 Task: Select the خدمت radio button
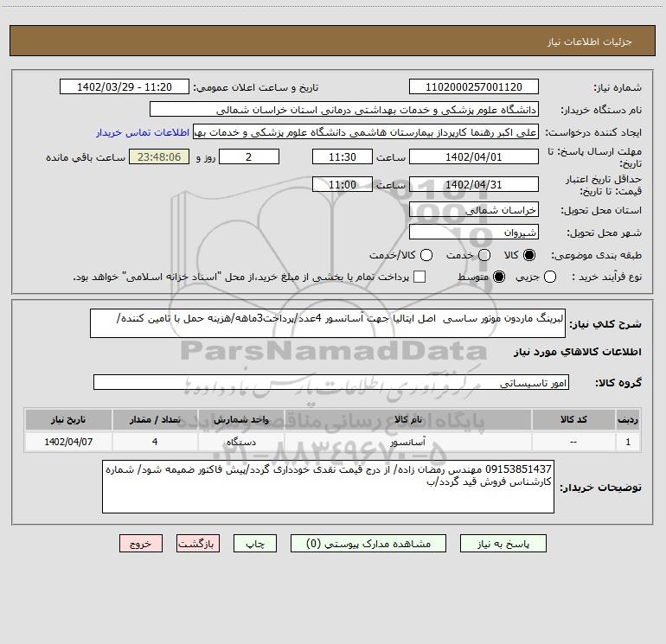pyautogui.click(x=484, y=255)
